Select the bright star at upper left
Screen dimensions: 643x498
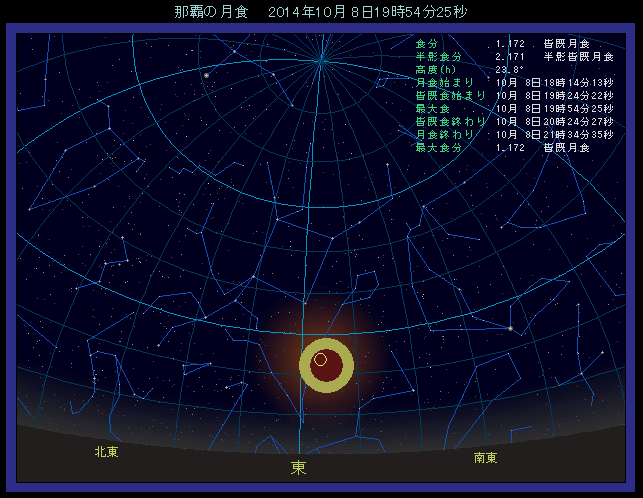click(206, 75)
